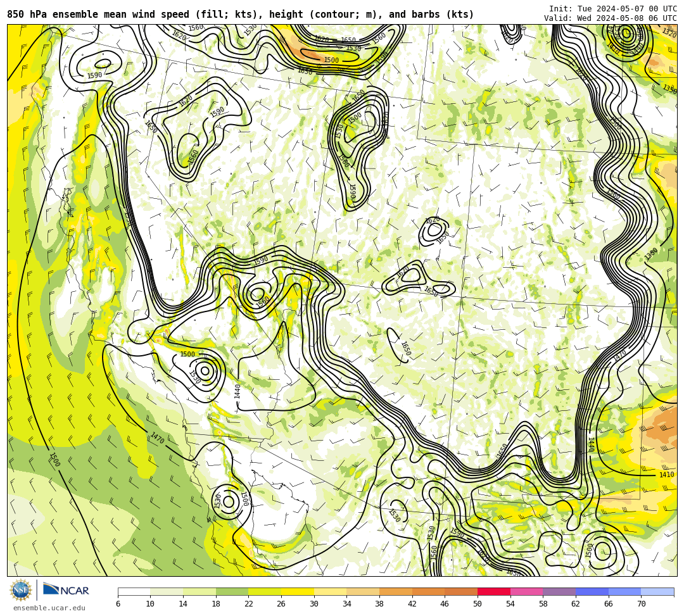Click the NSF circular logo
684x616 pixels.
tap(20, 590)
